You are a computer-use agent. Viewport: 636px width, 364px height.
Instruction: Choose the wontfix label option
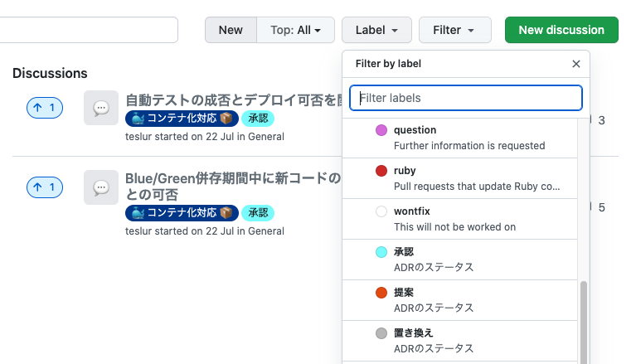pyautogui.click(x=411, y=211)
